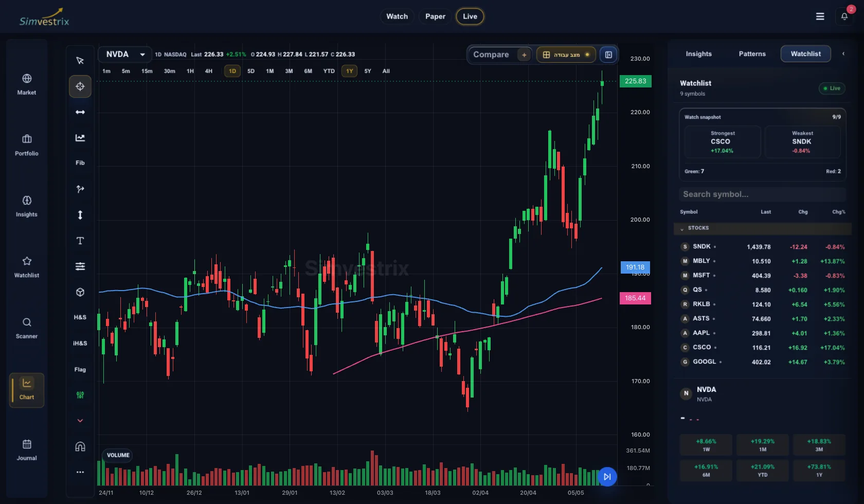Image resolution: width=864 pixels, height=504 pixels.
Task: Select the AAPL watchlist row
Action: pos(762,333)
